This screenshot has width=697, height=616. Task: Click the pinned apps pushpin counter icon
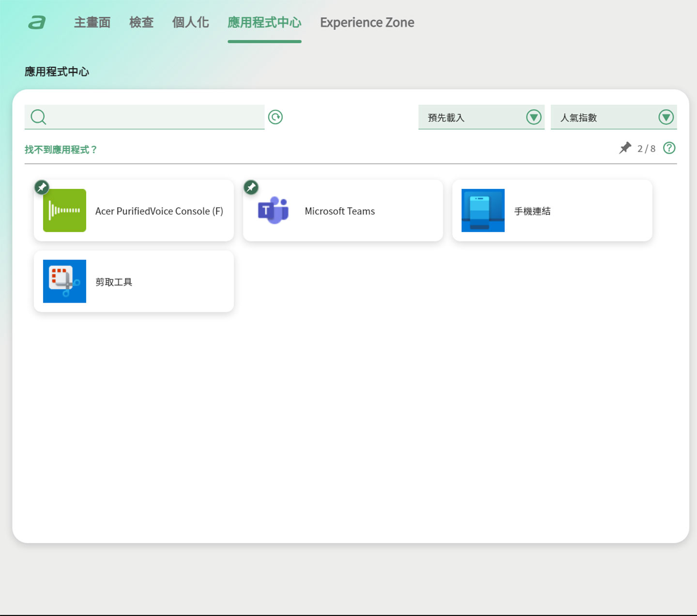click(x=625, y=148)
